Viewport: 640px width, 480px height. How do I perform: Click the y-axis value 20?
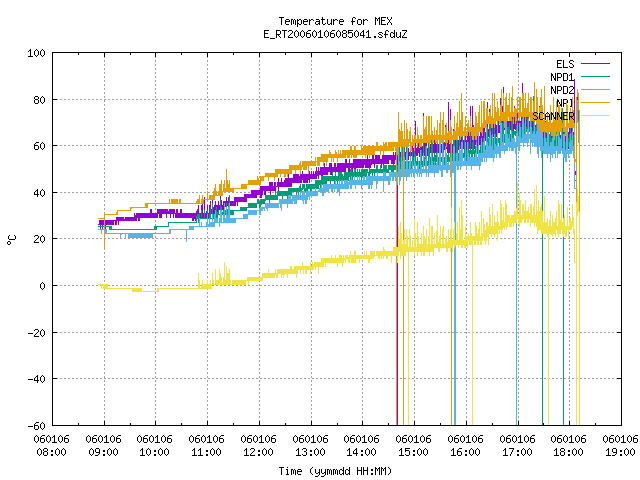[39, 239]
